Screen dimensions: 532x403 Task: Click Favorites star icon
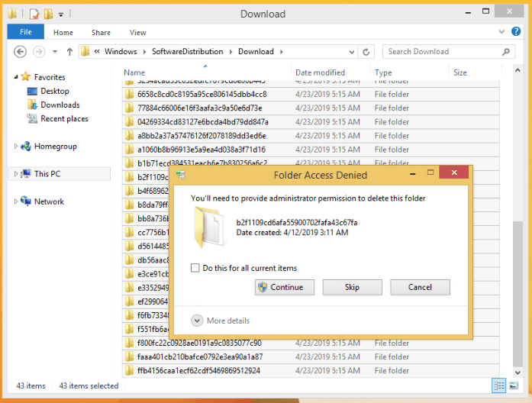coord(25,76)
